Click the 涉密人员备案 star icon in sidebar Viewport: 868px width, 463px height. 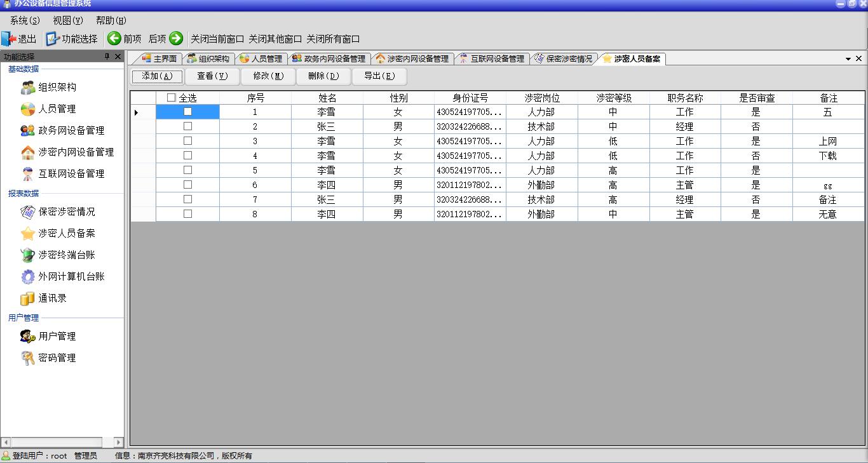[27, 234]
